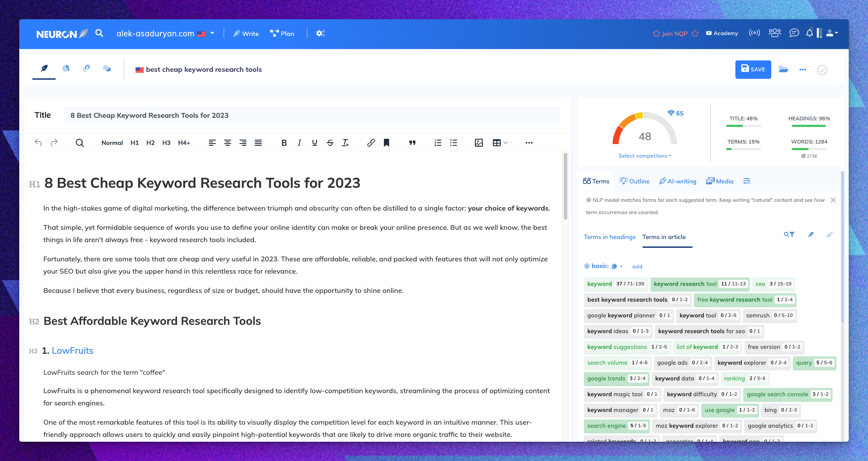The width and height of the screenshot is (868, 461).
Task: Apply H2 heading style
Action: click(x=151, y=143)
